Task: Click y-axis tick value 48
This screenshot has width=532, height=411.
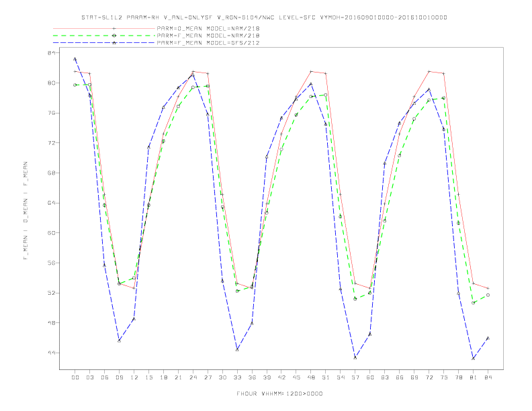Action: point(51,322)
